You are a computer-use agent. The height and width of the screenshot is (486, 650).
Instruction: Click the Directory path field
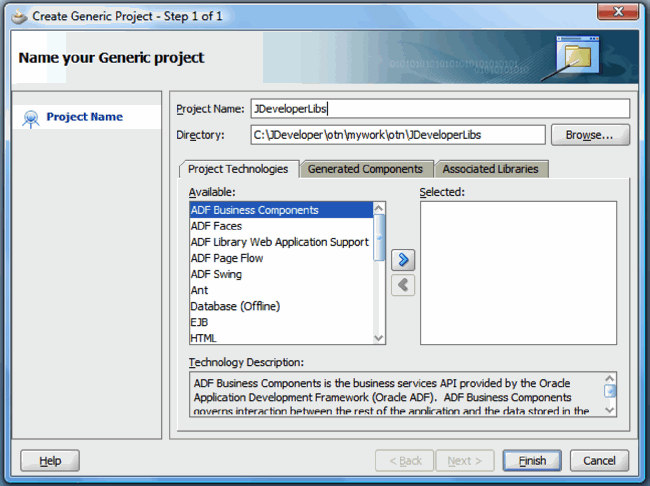(398, 135)
